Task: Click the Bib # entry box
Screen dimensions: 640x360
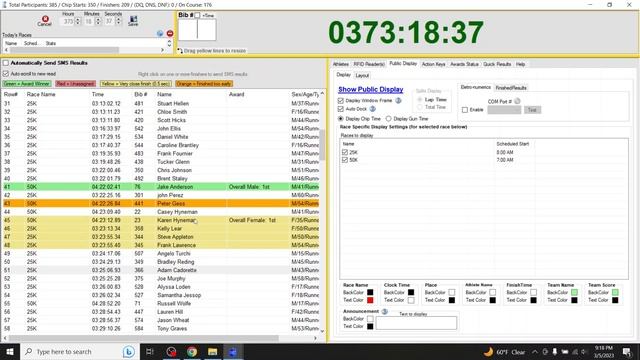Action: point(197,30)
